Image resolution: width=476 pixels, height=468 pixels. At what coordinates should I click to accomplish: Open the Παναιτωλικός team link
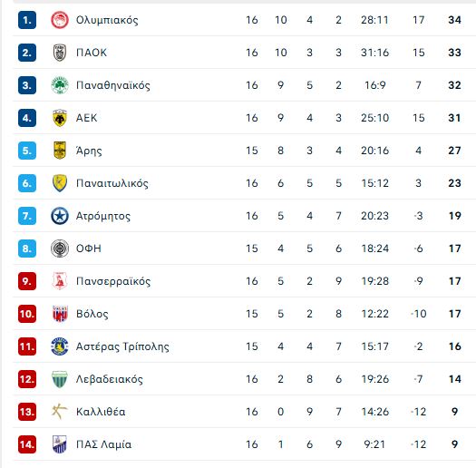click(x=112, y=183)
